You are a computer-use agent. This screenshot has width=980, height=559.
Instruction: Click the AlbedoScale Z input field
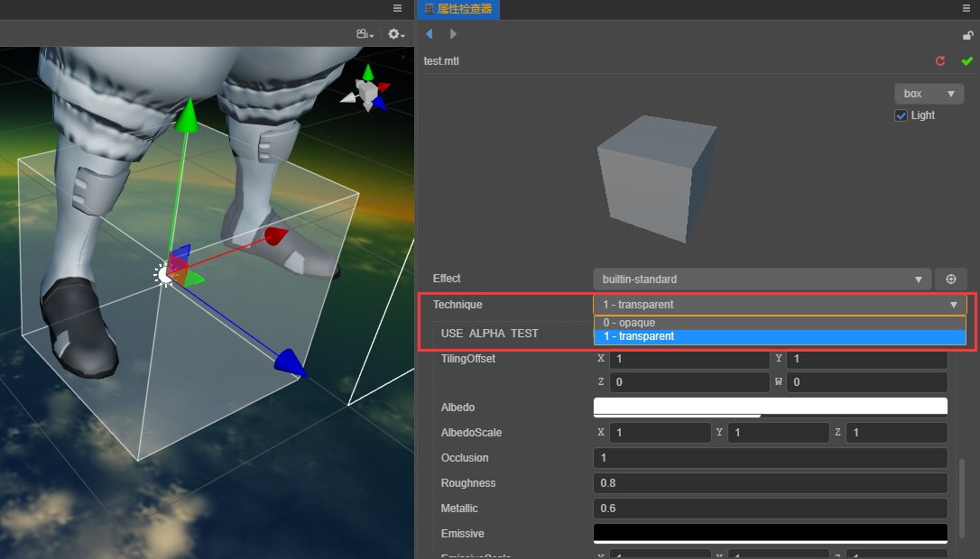(896, 432)
